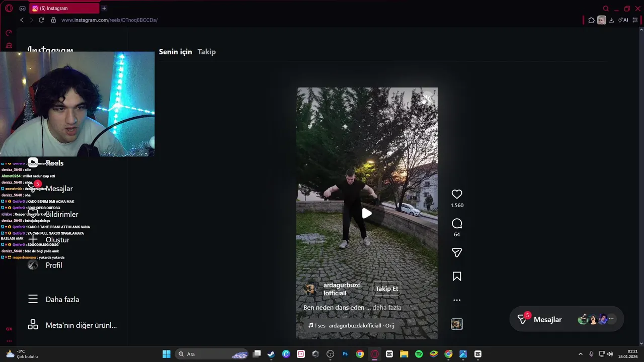Open the audio thumbnail below the reel actions
644x362 pixels.
click(x=457, y=324)
